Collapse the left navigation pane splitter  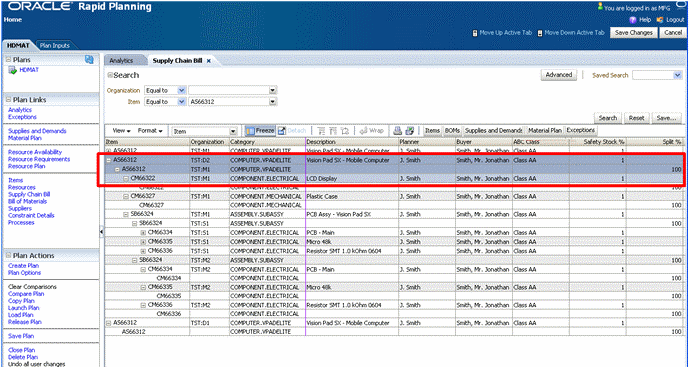(102, 231)
